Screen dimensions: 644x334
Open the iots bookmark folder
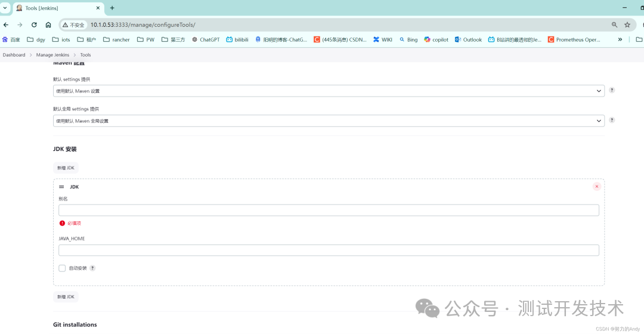pos(61,39)
